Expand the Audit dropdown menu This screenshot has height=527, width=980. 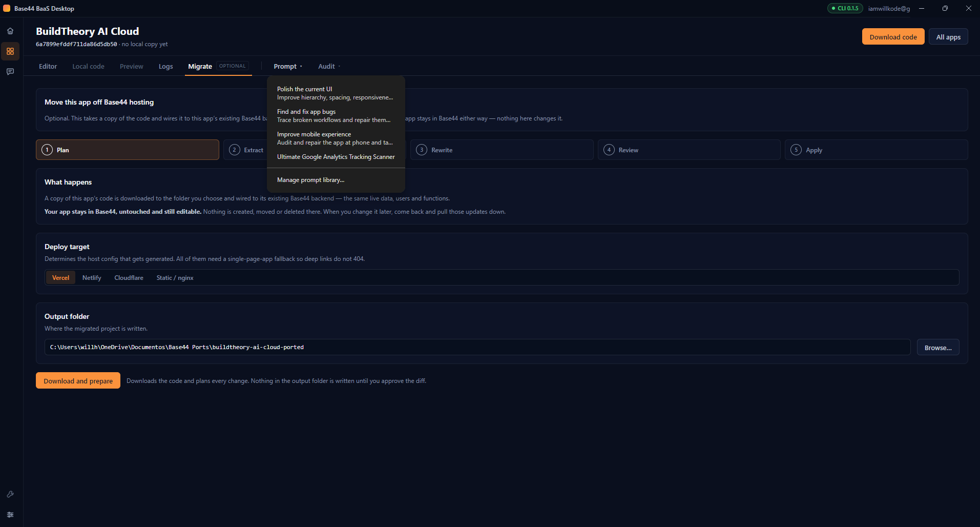[329, 67]
